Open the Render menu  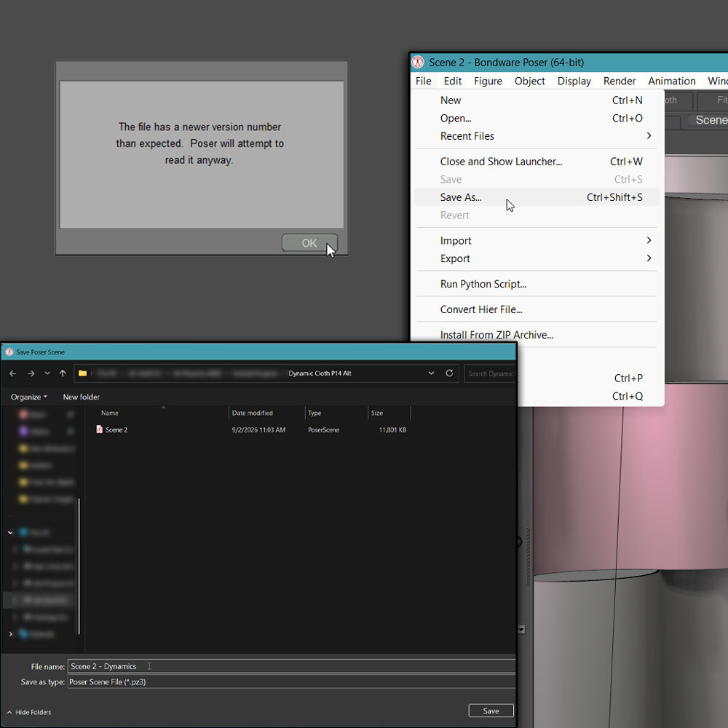[620, 82]
